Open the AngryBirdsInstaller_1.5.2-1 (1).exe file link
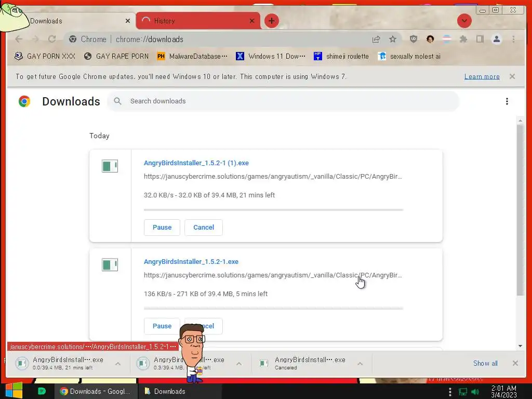 click(x=196, y=163)
